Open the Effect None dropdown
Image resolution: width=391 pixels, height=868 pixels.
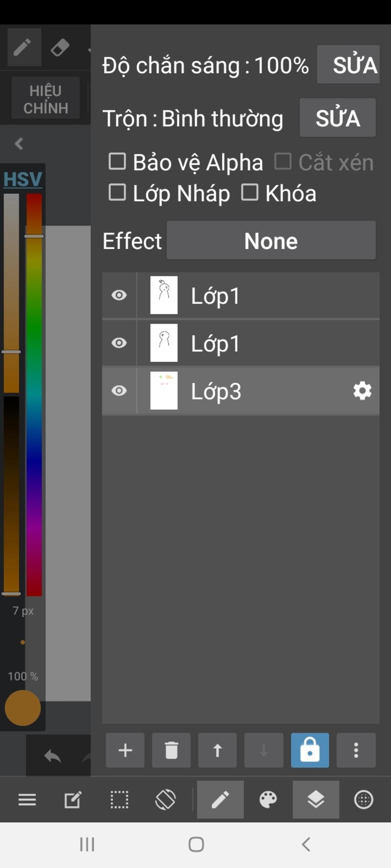(271, 240)
